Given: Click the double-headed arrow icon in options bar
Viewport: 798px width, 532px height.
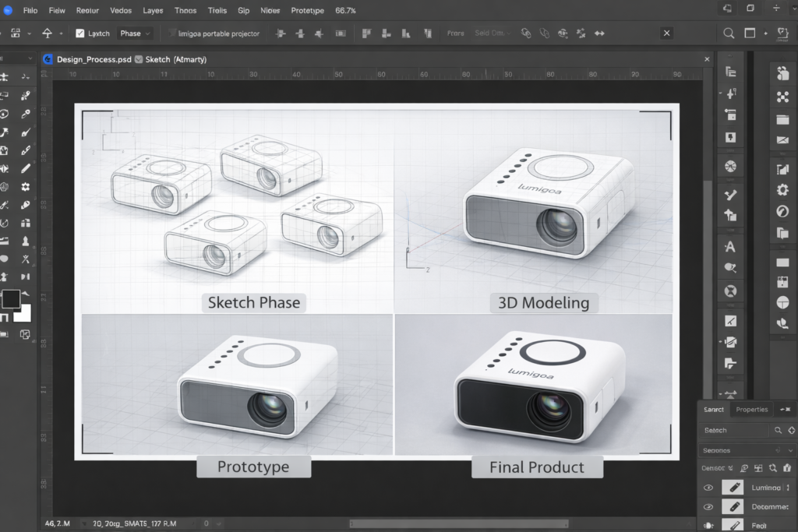Looking at the screenshot, I should point(599,33).
